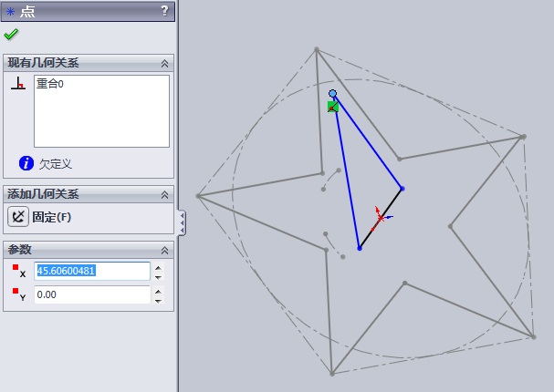Click the Y parameter icon
554x392 pixels.
[19, 294]
